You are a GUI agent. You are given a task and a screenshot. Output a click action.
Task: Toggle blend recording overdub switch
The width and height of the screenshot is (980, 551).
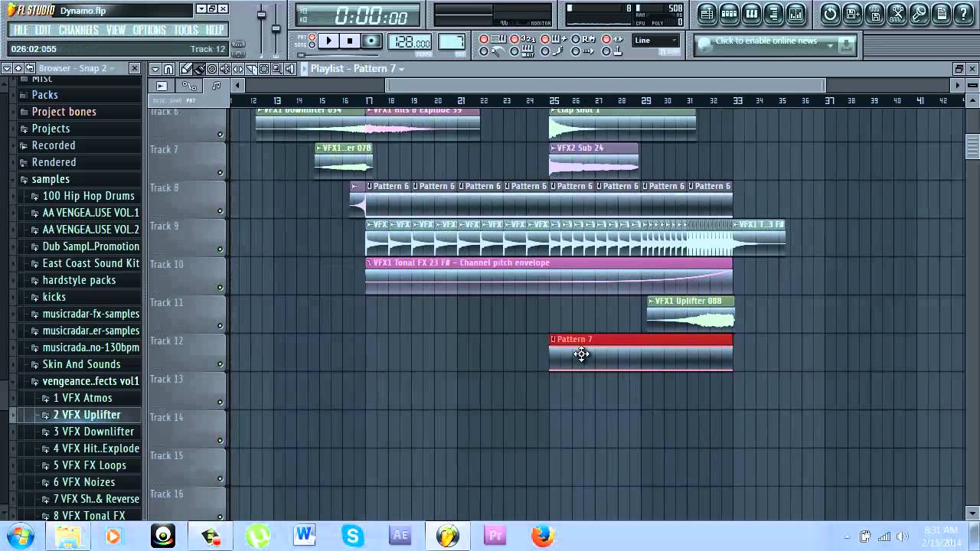545,39
